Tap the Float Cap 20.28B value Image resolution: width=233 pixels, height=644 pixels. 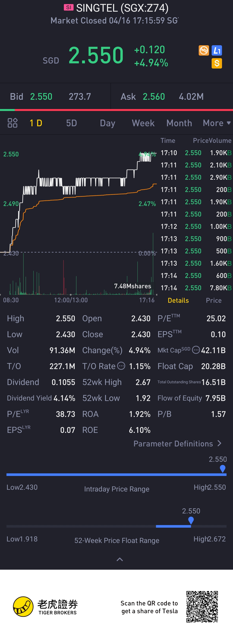[x=213, y=366]
